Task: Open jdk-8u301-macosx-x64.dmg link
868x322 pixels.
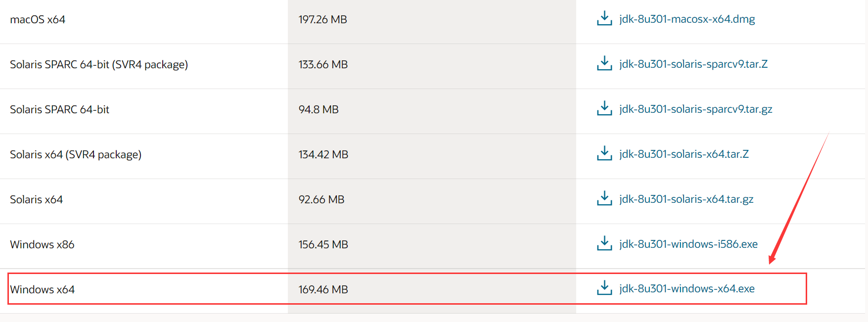Action: click(x=687, y=19)
